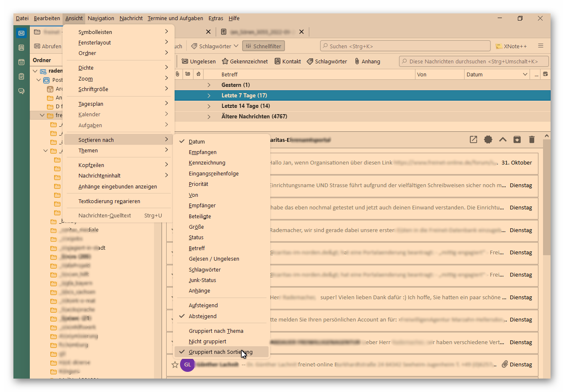Open the Address Book from the sidebar
This screenshot has width=564, height=392.
(x=21, y=48)
